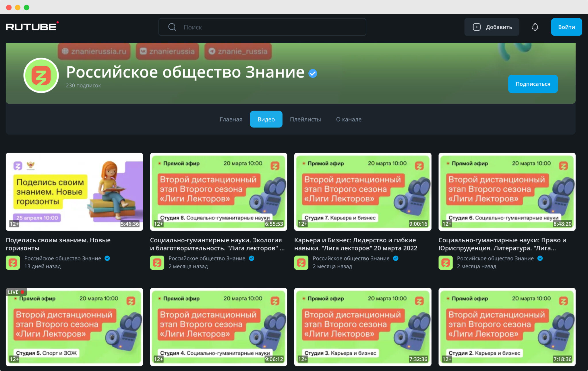The image size is (588, 371).
Task: Click the Войти button
Action: (x=566, y=27)
